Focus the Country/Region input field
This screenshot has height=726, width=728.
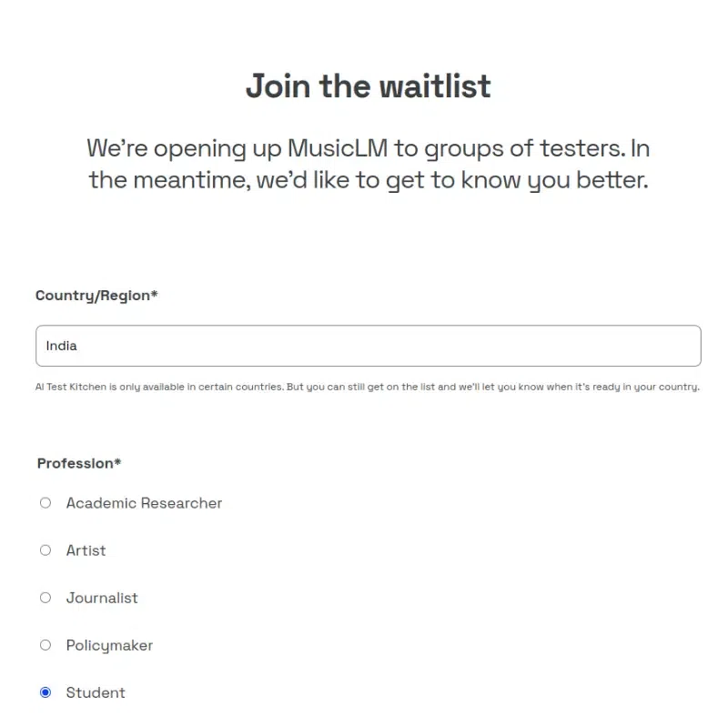[368, 346]
